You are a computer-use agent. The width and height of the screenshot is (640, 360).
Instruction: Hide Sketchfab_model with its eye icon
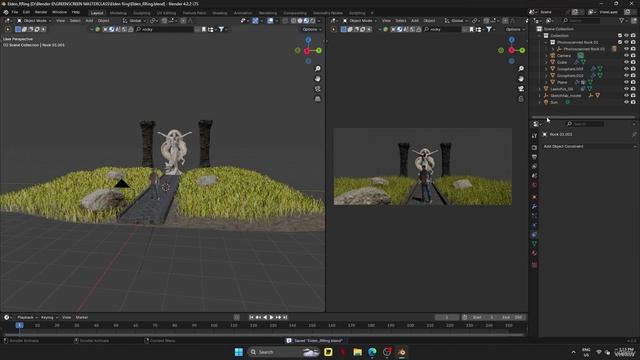point(626,96)
